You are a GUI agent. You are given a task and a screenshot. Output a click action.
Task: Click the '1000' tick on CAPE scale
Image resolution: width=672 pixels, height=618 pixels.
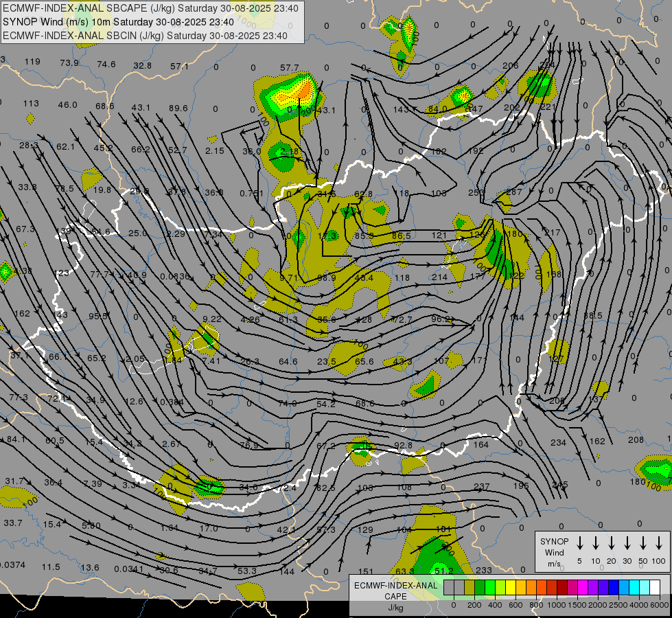(557, 605)
